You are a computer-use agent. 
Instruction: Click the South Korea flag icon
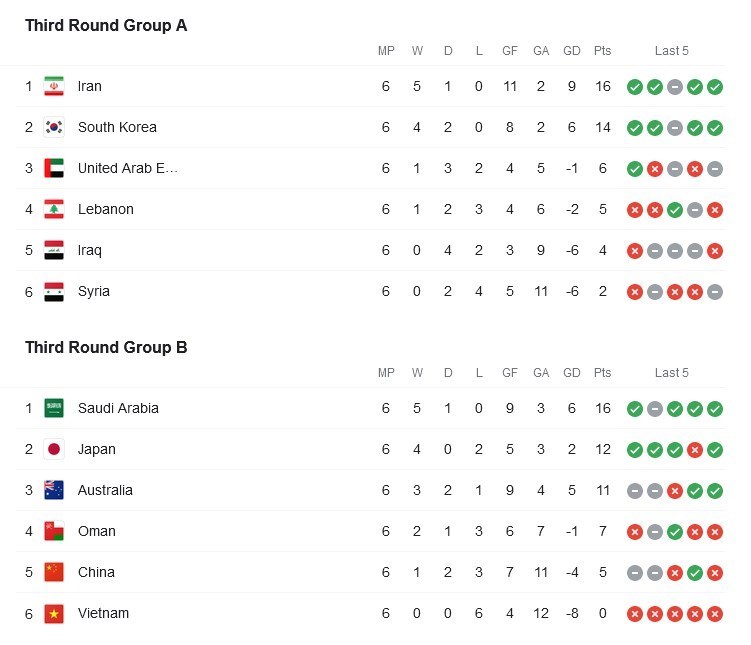54,127
